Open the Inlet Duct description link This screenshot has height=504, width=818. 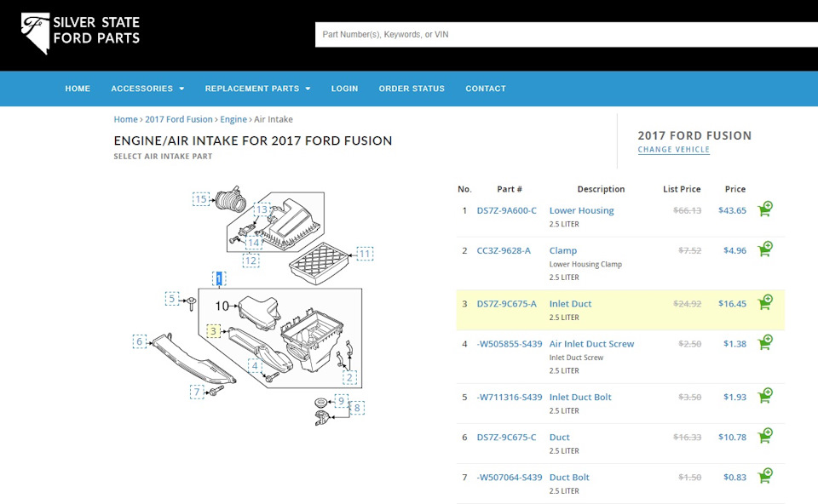pos(570,304)
